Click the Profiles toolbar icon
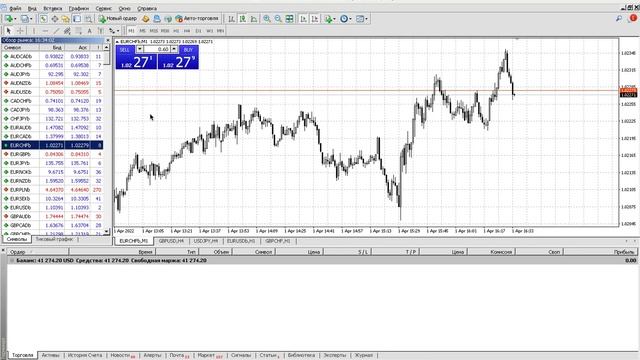The image size is (640, 360). click(x=24, y=19)
